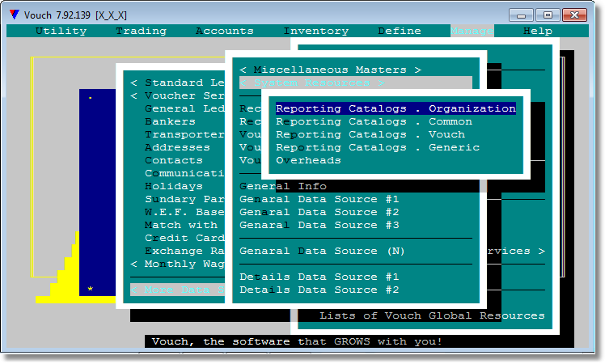Select Credit Card entry
The image size is (605, 364).
tap(184, 238)
